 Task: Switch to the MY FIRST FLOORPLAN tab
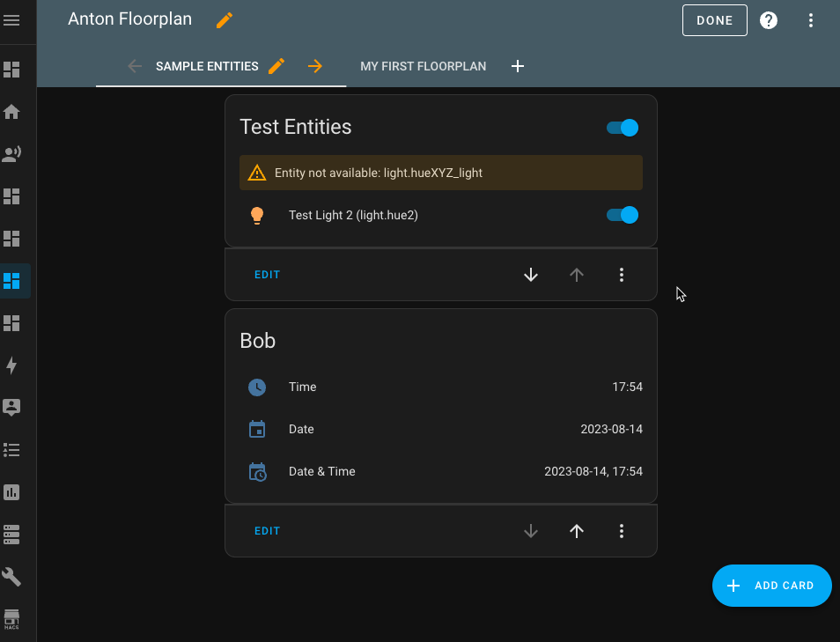click(423, 66)
